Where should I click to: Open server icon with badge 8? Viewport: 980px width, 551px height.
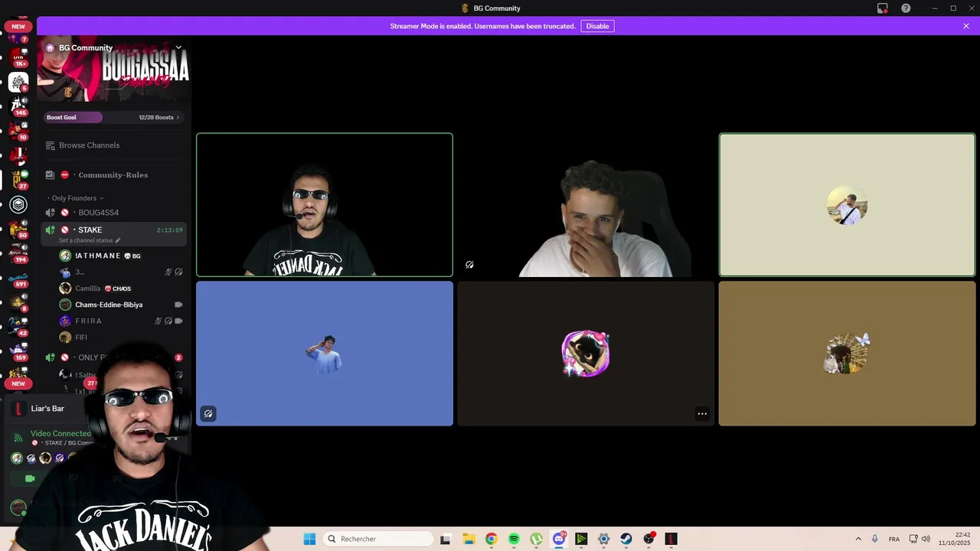point(18,302)
